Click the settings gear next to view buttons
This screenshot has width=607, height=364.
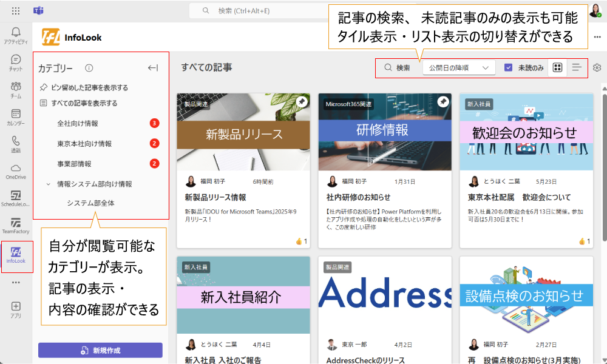597,68
